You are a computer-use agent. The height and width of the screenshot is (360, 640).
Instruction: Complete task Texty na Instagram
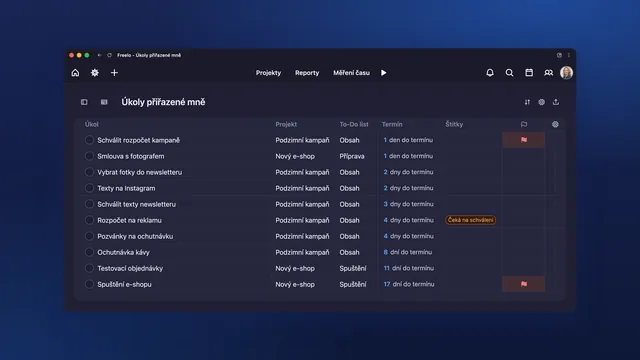click(x=89, y=188)
